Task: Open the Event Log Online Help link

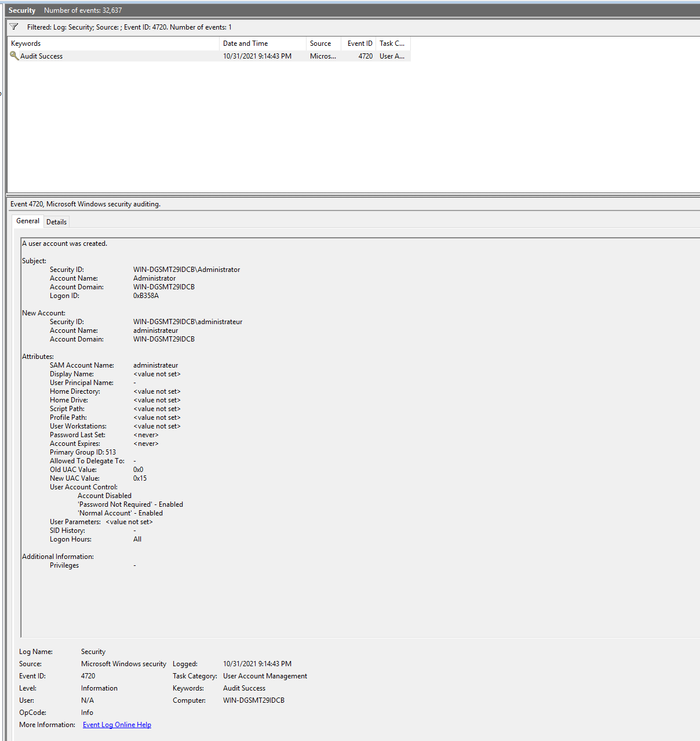Action: (116, 725)
